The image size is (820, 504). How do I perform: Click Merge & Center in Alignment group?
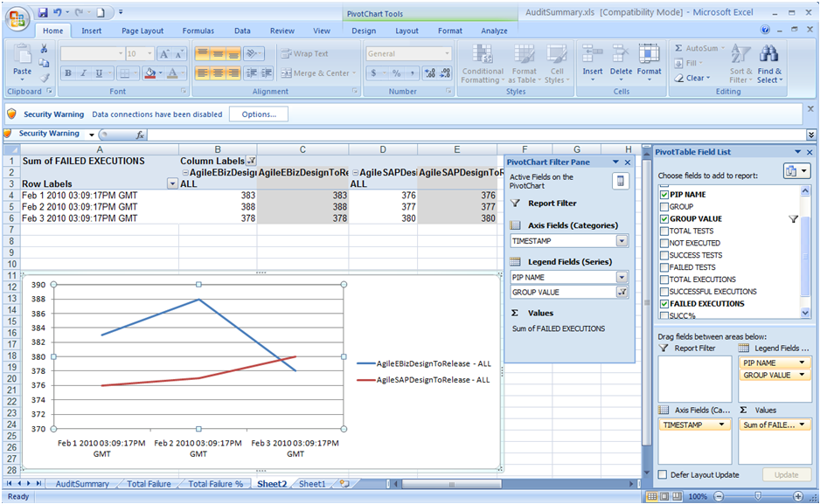[x=318, y=73]
